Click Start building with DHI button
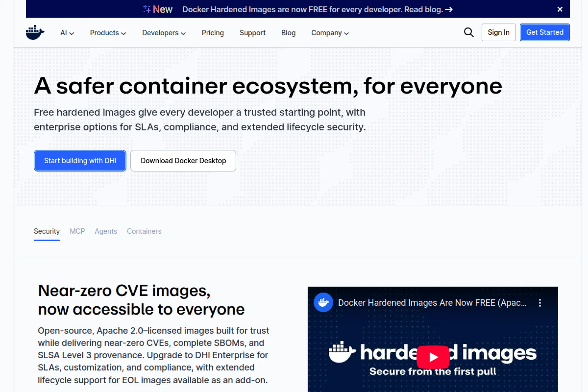 pyautogui.click(x=80, y=161)
